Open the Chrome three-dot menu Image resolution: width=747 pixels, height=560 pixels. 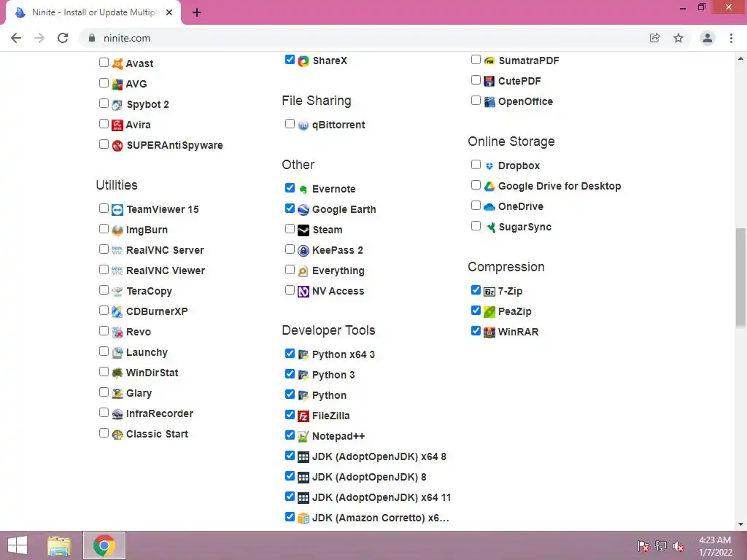731,38
